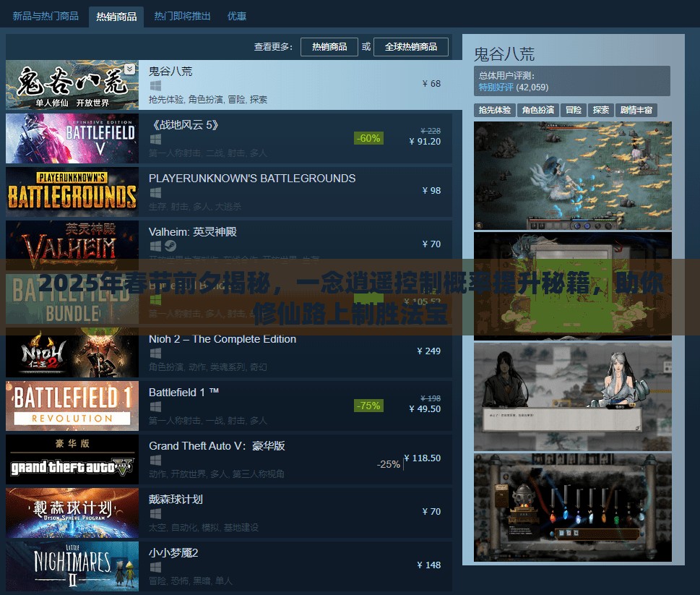View the first 鬼谷八荒 battle screenshot
The width and height of the screenshot is (700, 595).
tap(572, 176)
